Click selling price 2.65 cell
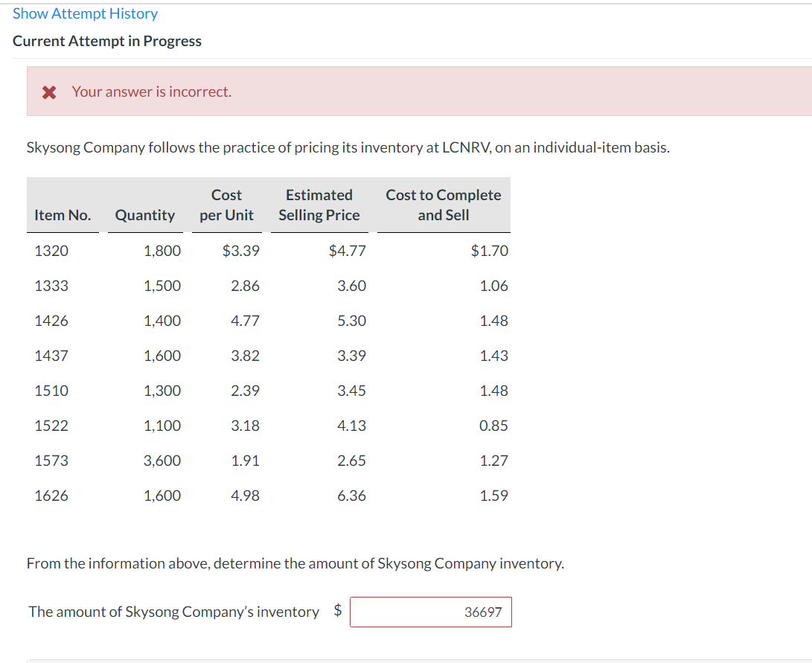The height and width of the screenshot is (663, 812). [x=351, y=460]
